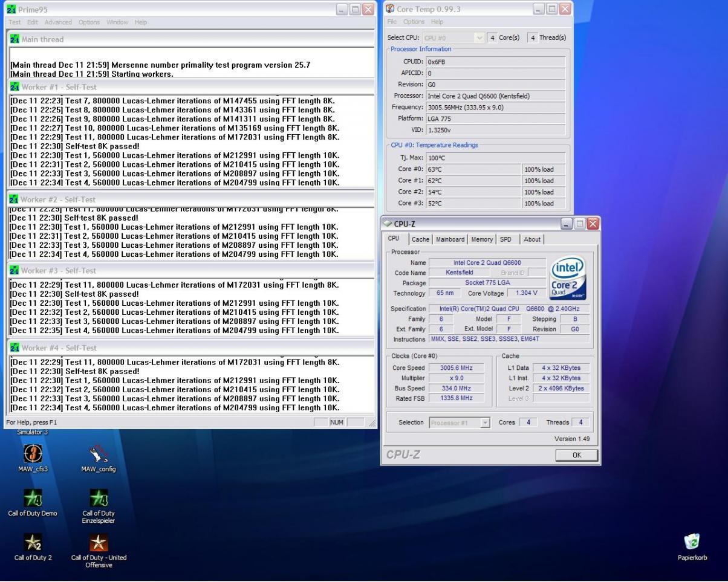Open the Advanced menu in Prime95
Viewport: 728px width, 582px height.
pos(58,22)
